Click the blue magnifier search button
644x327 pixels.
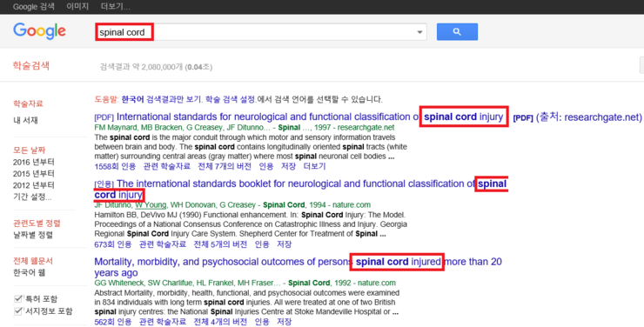457,31
